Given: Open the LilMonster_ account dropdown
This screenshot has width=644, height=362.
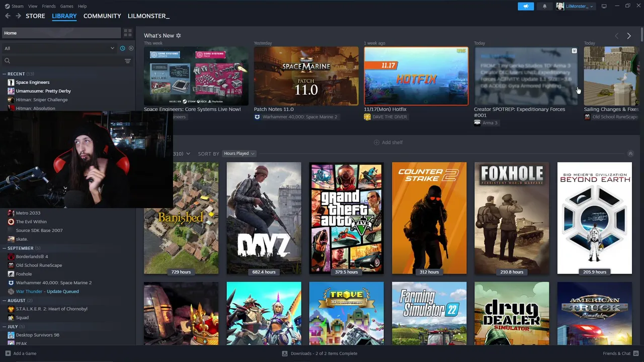Looking at the screenshot, I should pos(575,6).
